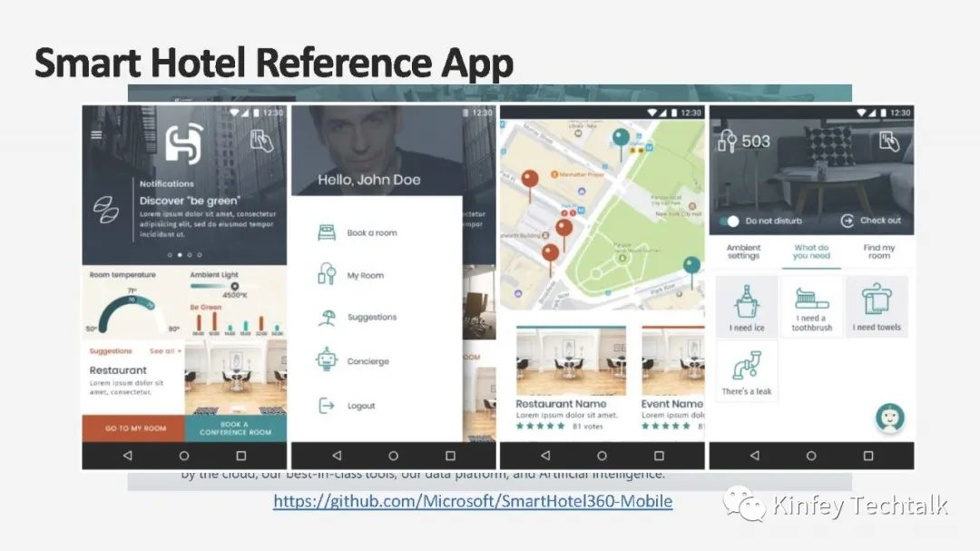
Task: Tap Android home on the John Doe screen
Action: [393, 456]
